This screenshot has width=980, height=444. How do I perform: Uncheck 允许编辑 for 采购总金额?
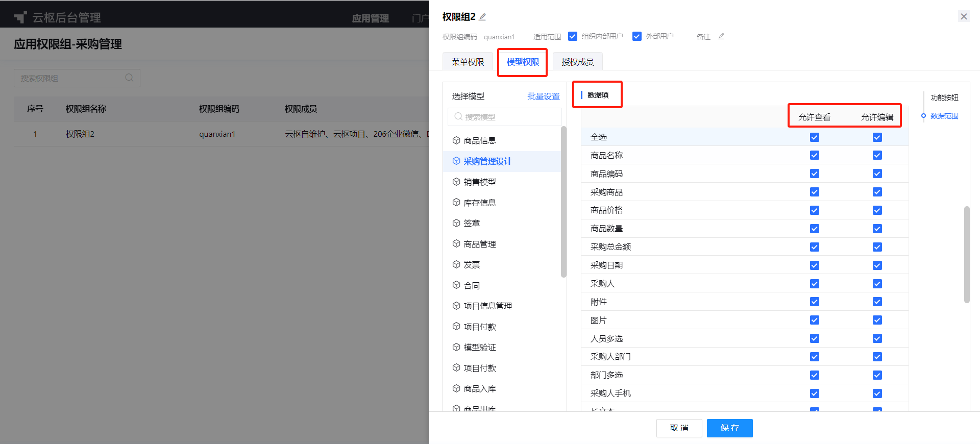click(x=877, y=247)
